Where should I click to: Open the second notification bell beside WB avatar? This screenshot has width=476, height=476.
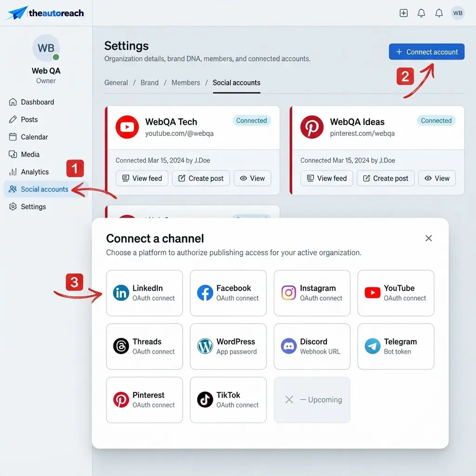tap(439, 13)
